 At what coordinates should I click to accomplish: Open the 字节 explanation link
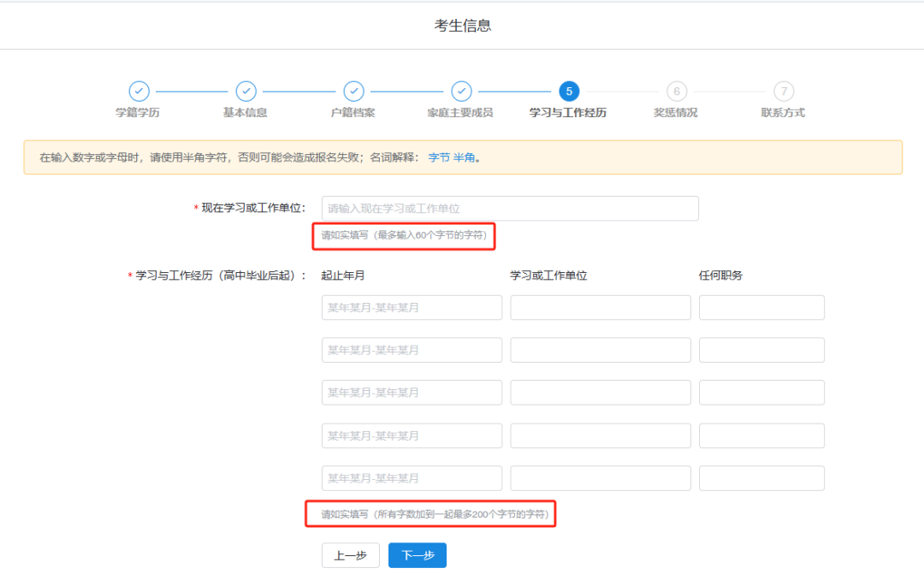(438, 157)
